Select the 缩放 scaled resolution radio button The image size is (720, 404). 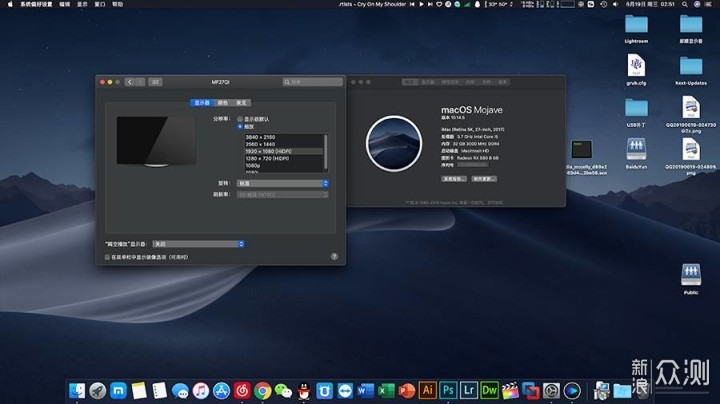pos(239,126)
